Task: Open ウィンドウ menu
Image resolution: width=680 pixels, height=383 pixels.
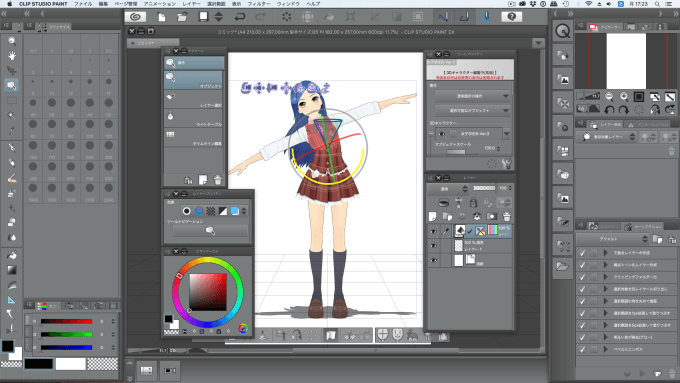Action: tap(288, 4)
